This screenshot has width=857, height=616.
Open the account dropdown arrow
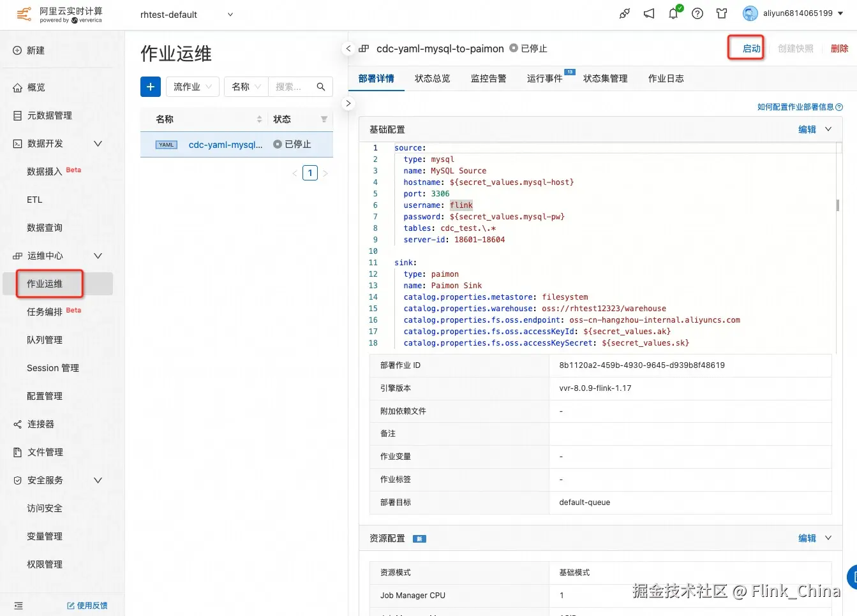[840, 13]
